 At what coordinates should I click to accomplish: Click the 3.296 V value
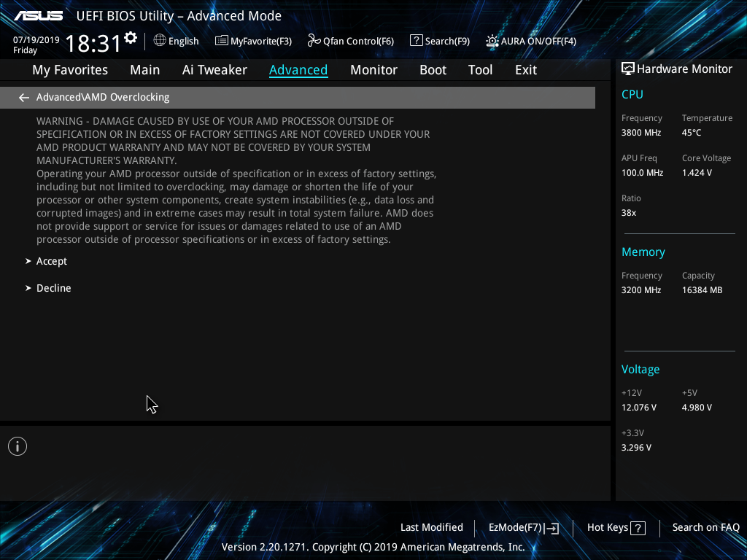click(x=636, y=448)
